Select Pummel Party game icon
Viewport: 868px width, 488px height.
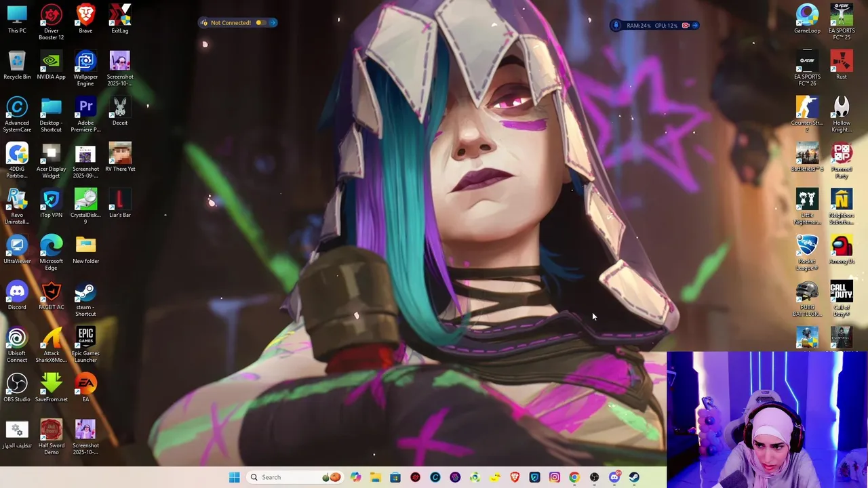pos(842,160)
